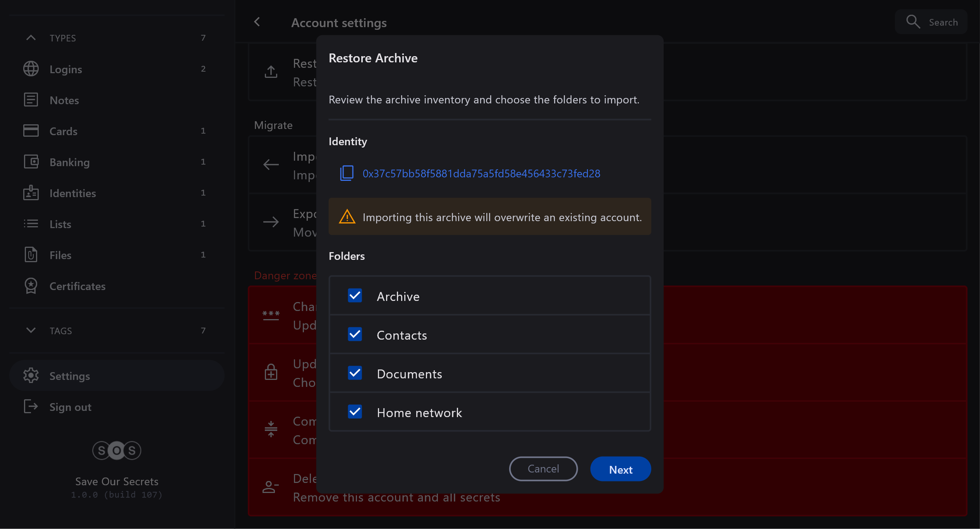The width and height of the screenshot is (980, 529).
Task: Click the Logins globe icon
Action: tap(31, 69)
